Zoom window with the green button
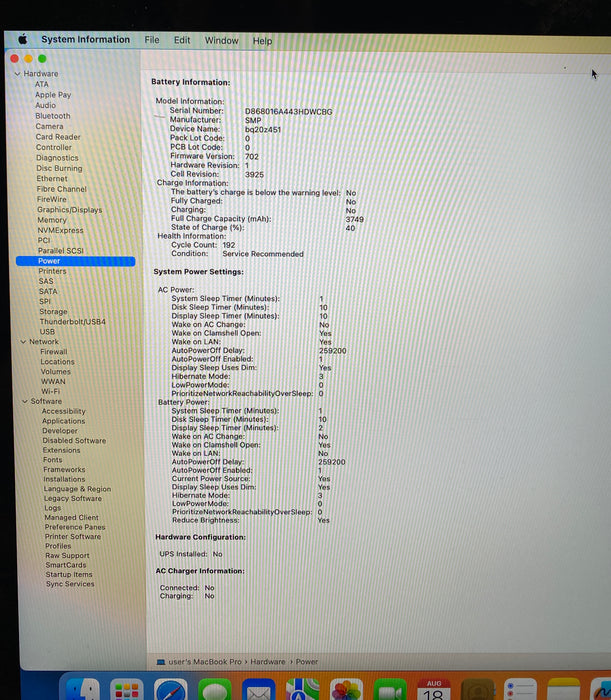The width and height of the screenshot is (611, 700). point(42,58)
